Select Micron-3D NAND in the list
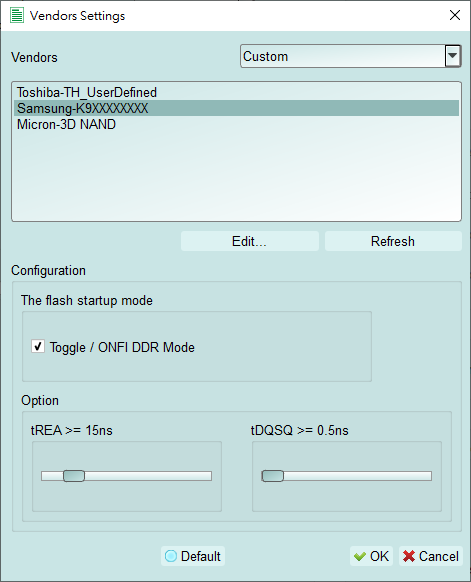This screenshot has width=471, height=582. (x=236, y=124)
